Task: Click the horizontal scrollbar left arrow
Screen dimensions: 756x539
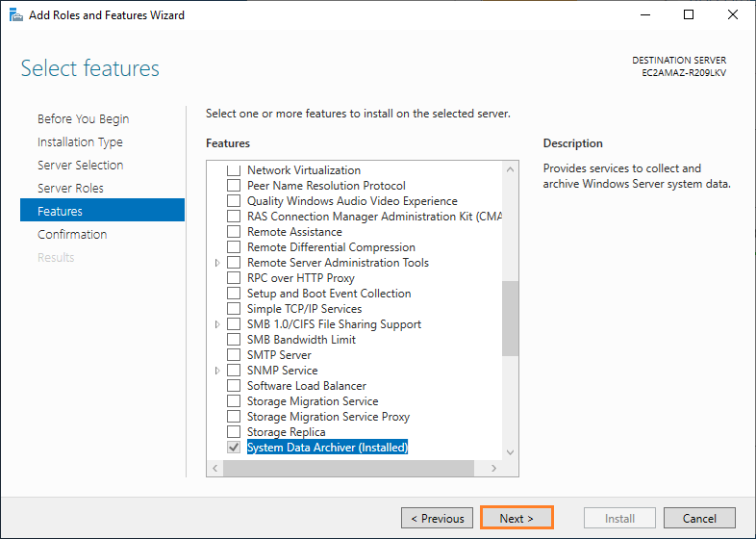Action: [x=215, y=468]
